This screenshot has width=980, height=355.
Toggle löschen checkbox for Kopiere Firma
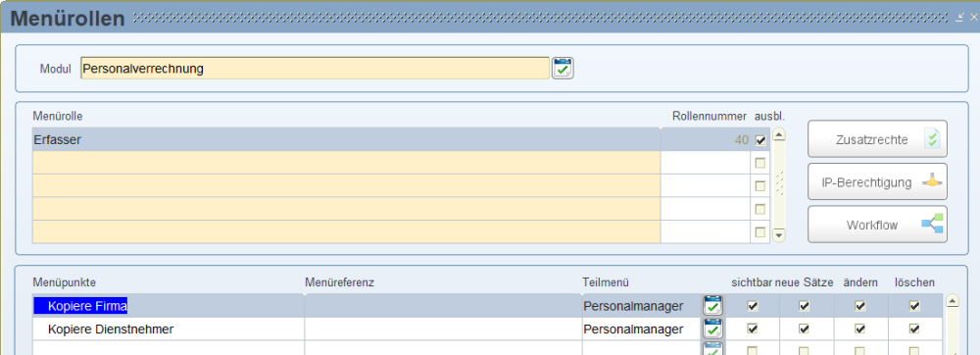(x=914, y=306)
